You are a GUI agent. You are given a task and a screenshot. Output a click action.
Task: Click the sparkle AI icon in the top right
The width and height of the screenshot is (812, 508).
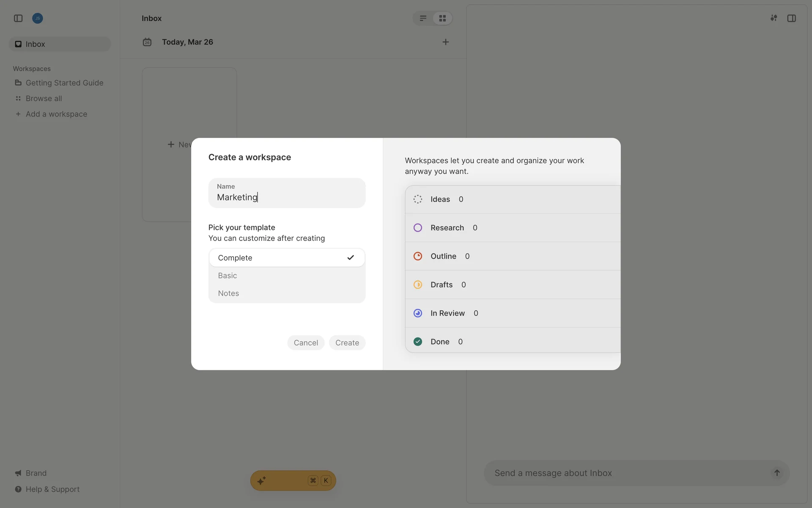(x=774, y=18)
